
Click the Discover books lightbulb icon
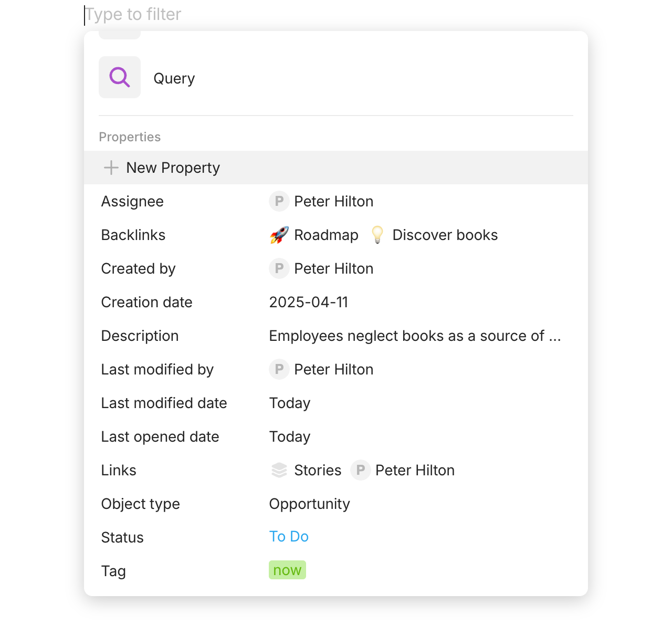point(377,235)
